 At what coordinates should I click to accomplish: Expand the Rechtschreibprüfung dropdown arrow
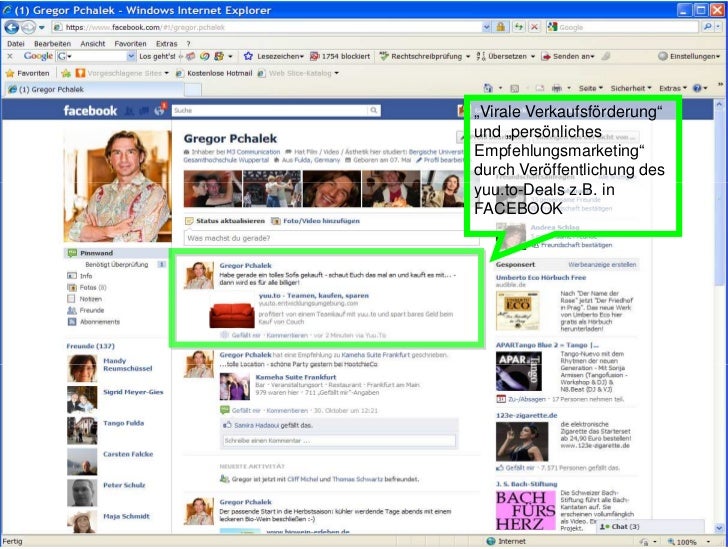coord(468,56)
